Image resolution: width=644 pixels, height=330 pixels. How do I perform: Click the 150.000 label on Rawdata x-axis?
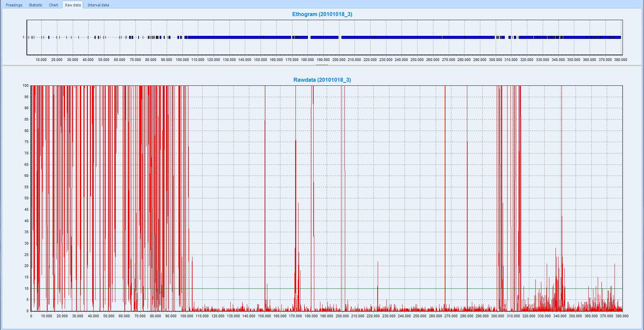[x=264, y=316]
